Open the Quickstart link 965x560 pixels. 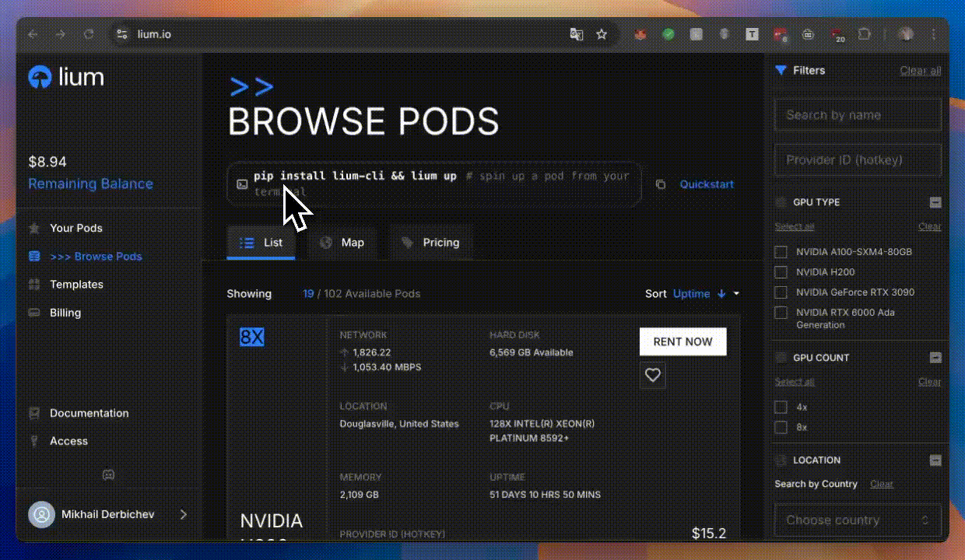click(707, 184)
